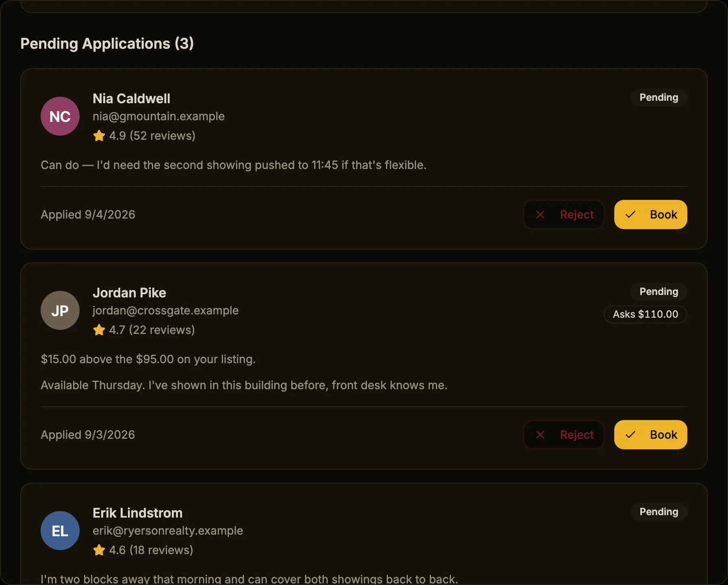Screen dimensions: 728x585
Task: Reject Jordan Pike's application
Action: (563, 435)
